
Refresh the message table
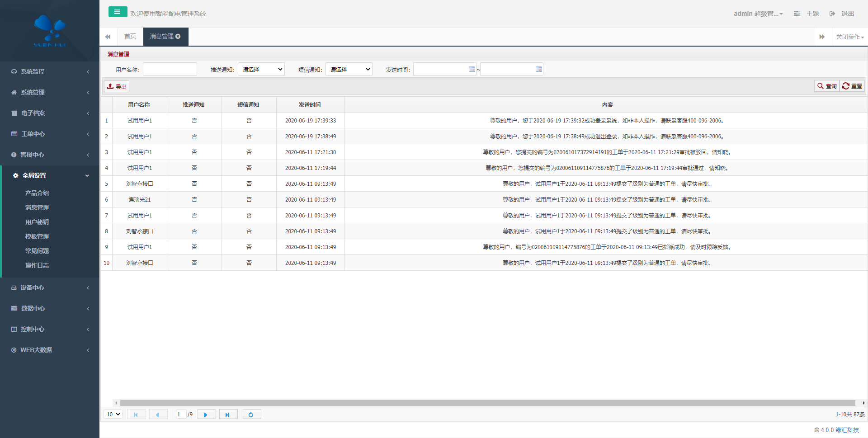point(251,414)
